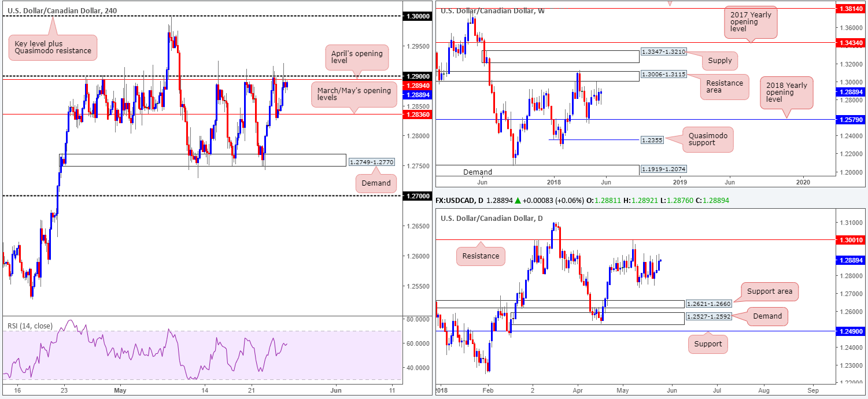
Task: Select the 'Quasimodo support' callout
Action: pos(707,139)
